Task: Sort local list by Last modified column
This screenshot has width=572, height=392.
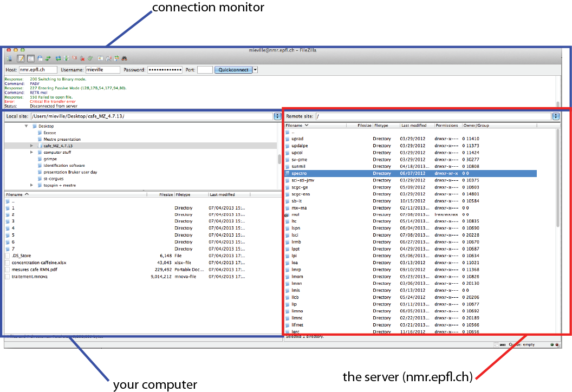Action: [x=229, y=195]
